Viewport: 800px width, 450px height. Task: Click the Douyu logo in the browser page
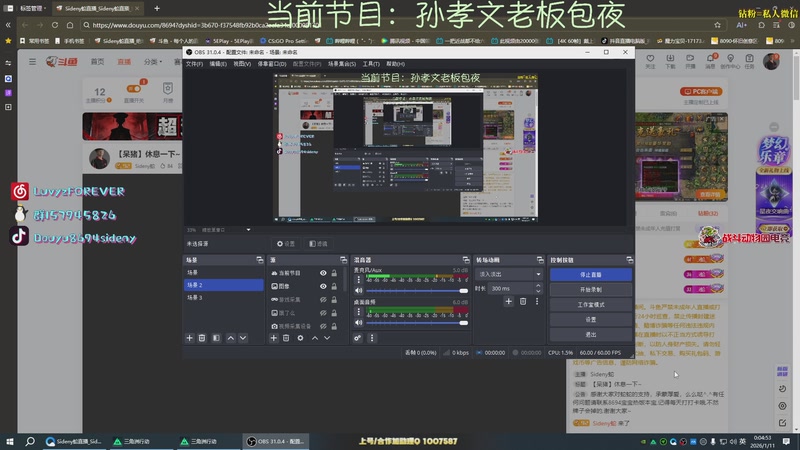62,62
